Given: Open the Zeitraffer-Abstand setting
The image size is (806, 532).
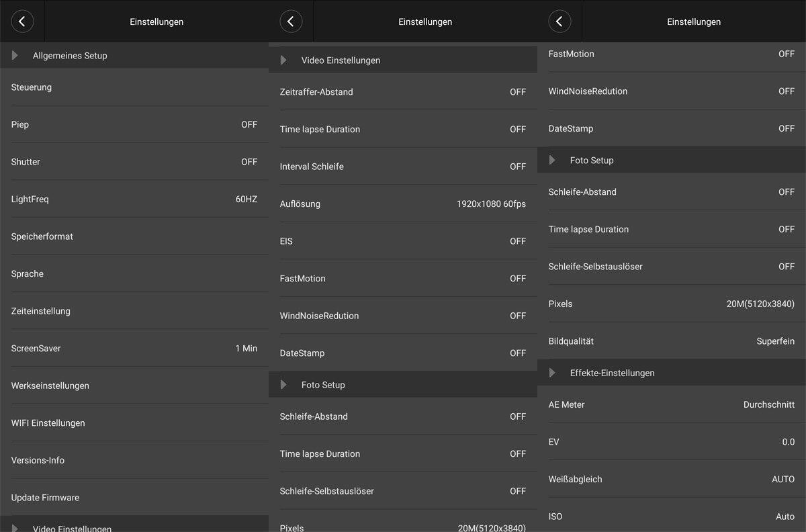Looking at the screenshot, I should (403, 92).
